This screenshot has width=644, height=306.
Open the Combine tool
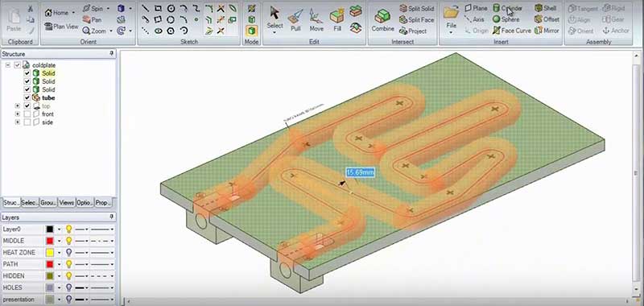pos(383,21)
